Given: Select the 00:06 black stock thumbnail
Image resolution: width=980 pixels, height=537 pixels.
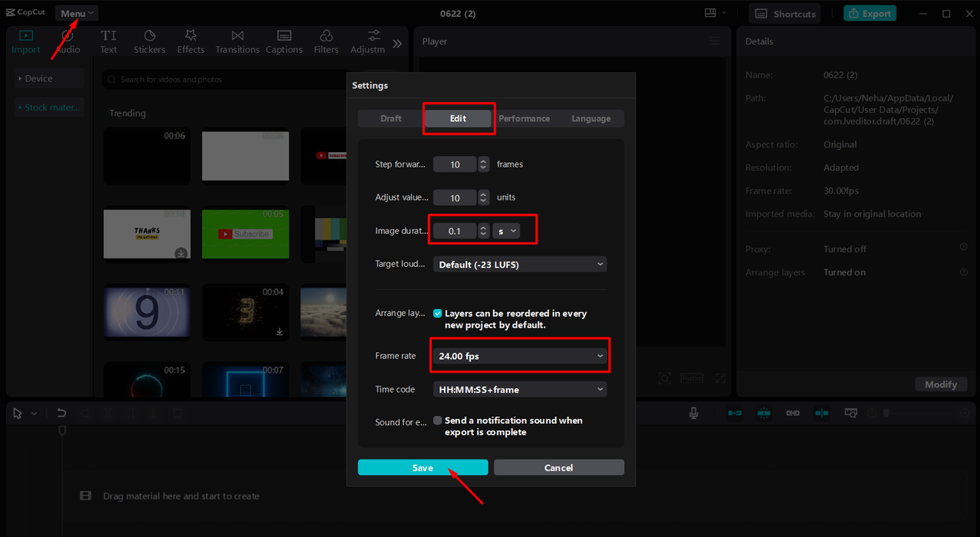Looking at the screenshot, I should point(147,155).
